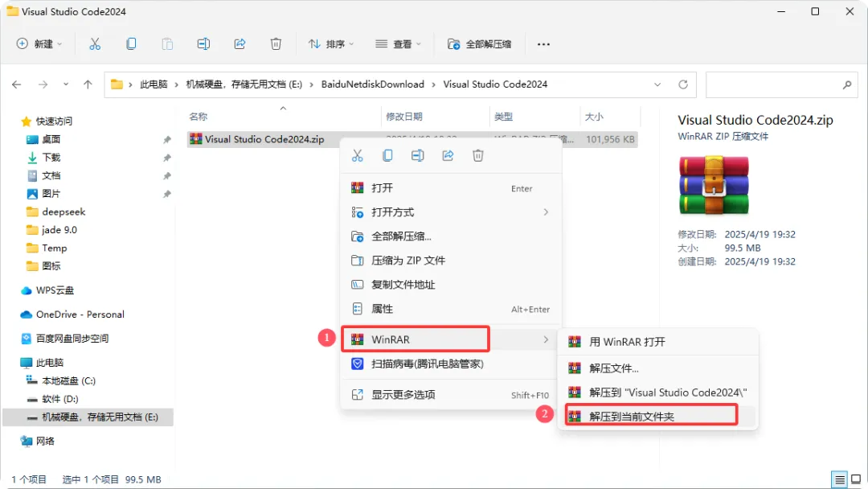This screenshot has width=868, height=489.
Task: Open OneDrive - Personal in the sidebar
Action: (x=80, y=314)
